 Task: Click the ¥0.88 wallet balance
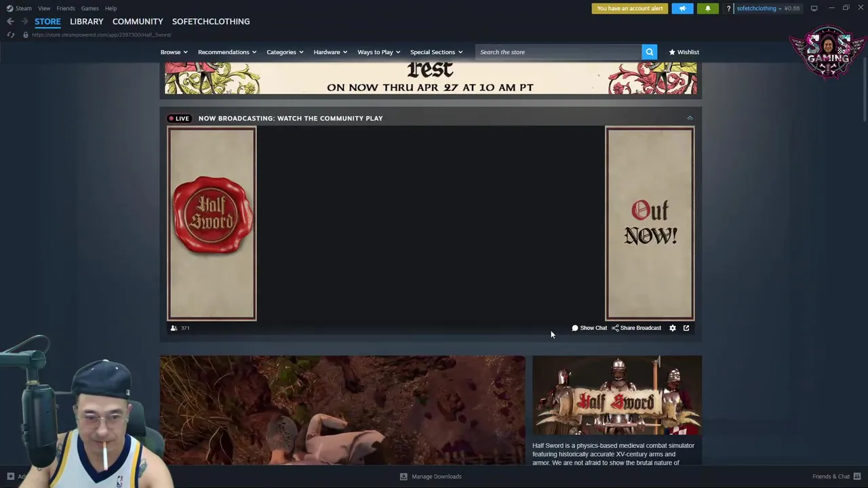(x=792, y=8)
